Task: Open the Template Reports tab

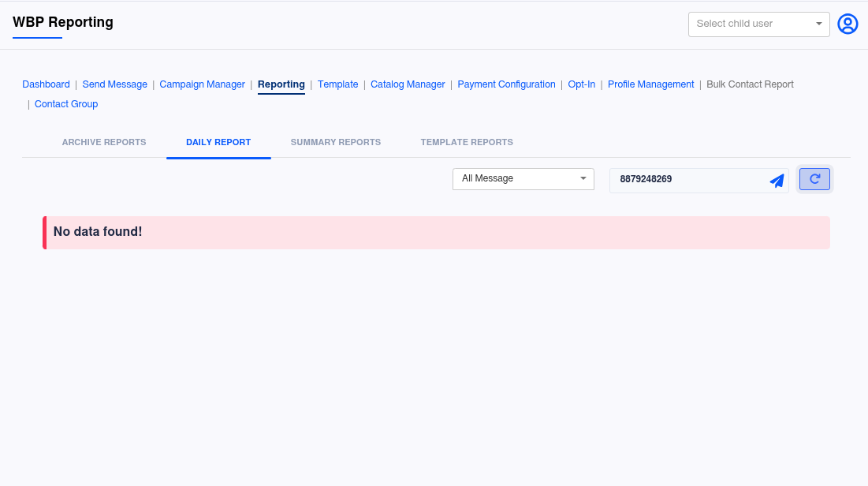Action: click(x=467, y=143)
